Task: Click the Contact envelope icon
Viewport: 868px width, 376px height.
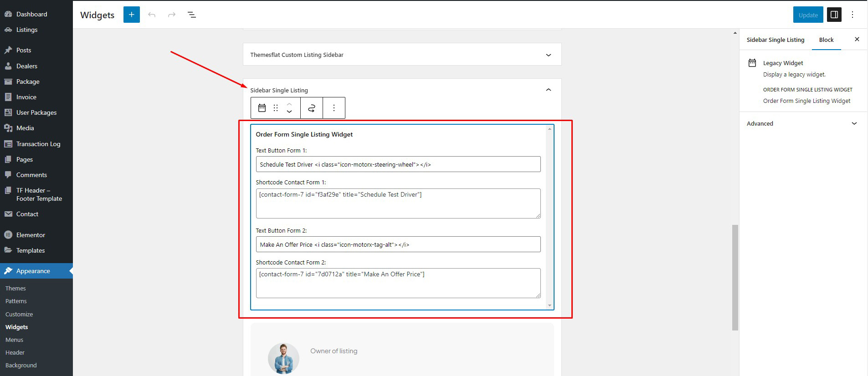Action: [8, 214]
